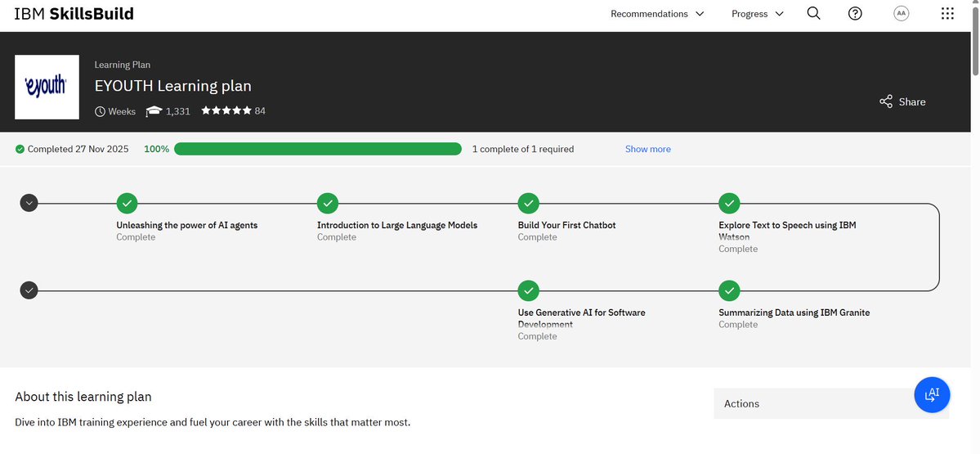Image resolution: width=980 pixels, height=454 pixels.
Task: Click the Learning Plan label above the title
Action: (123, 65)
